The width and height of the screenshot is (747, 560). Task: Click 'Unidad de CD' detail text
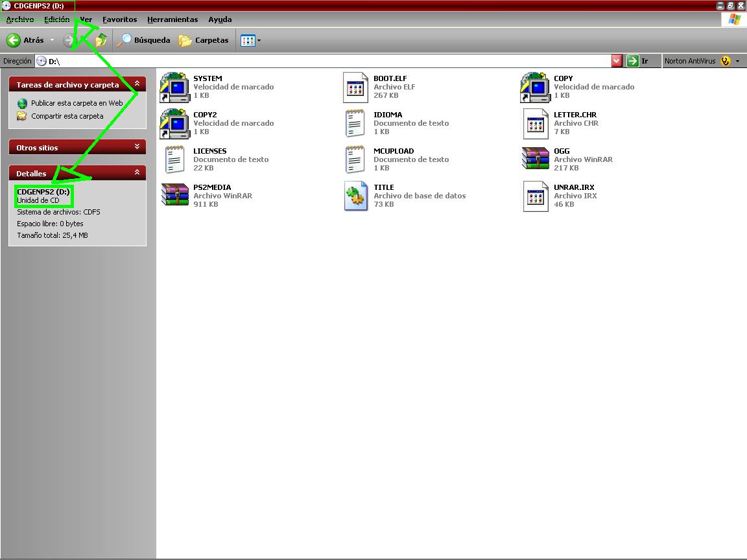(x=38, y=200)
